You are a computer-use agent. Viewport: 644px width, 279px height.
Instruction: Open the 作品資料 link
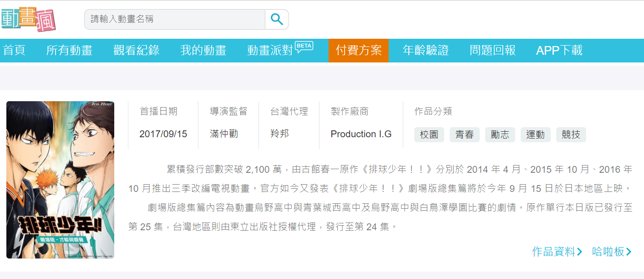(x=558, y=252)
